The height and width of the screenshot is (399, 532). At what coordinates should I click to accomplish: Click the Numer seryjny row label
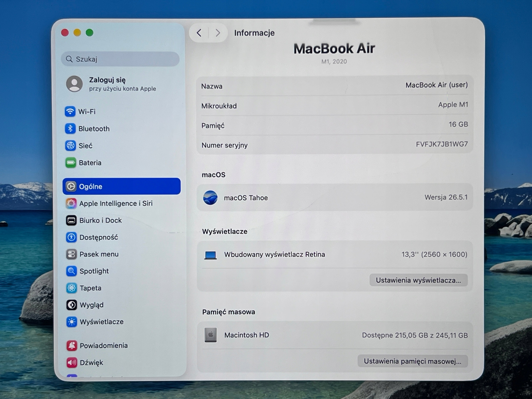(225, 145)
